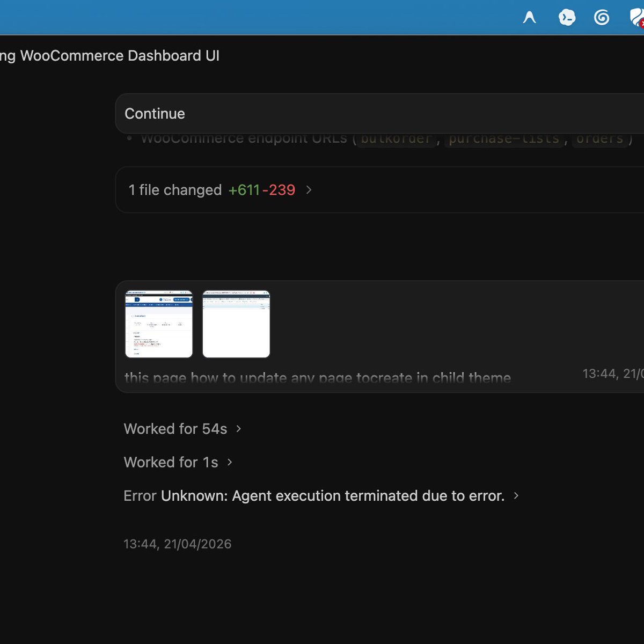The height and width of the screenshot is (644, 644).
Task: Open the second attached mostly white screenshot thumbnail
Action: (x=236, y=324)
